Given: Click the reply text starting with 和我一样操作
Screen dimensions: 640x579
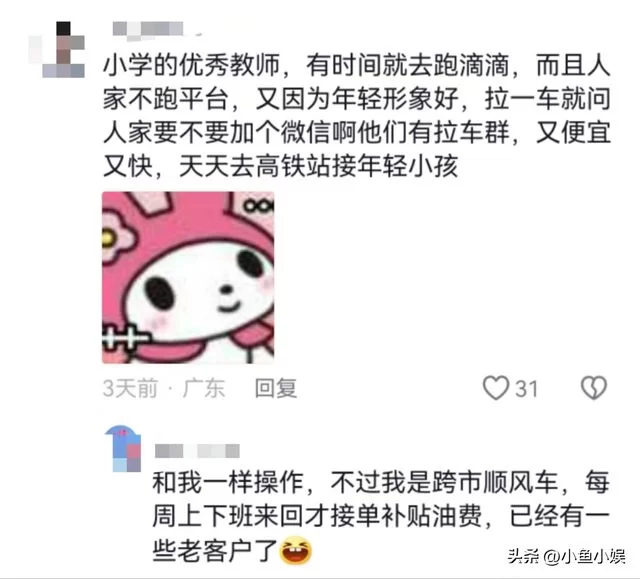Looking at the screenshot, I should [381, 517].
